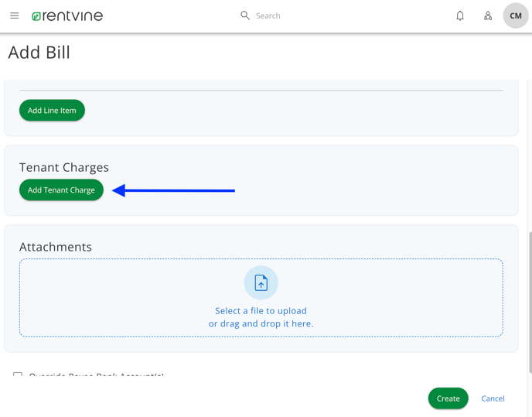Click the Tenant Charges section heading
The image size is (532, 417).
pyautogui.click(x=64, y=167)
